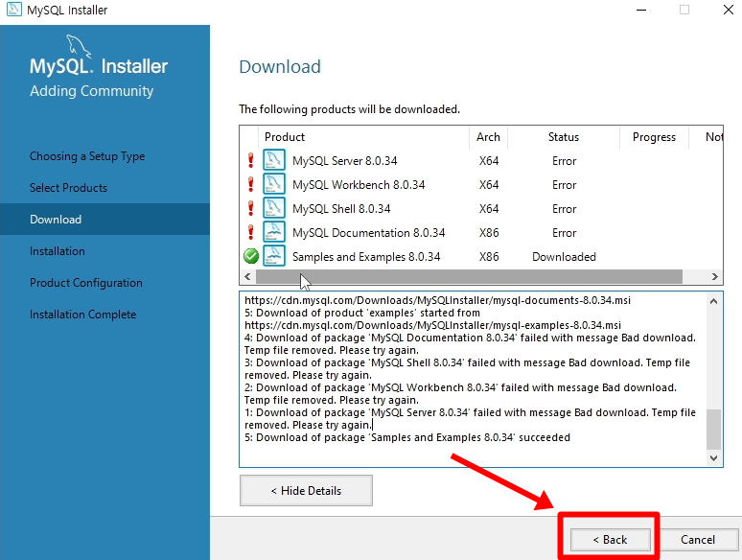Open the Select Products step
Image resolution: width=742 pixels, height=560 pixels.
point(69,188)
